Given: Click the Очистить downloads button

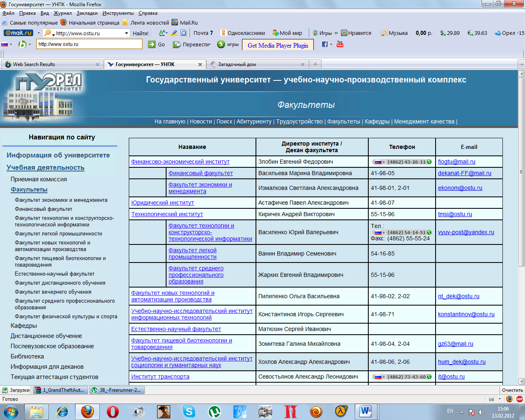Looking at the screenshot, I should [512, 390].
